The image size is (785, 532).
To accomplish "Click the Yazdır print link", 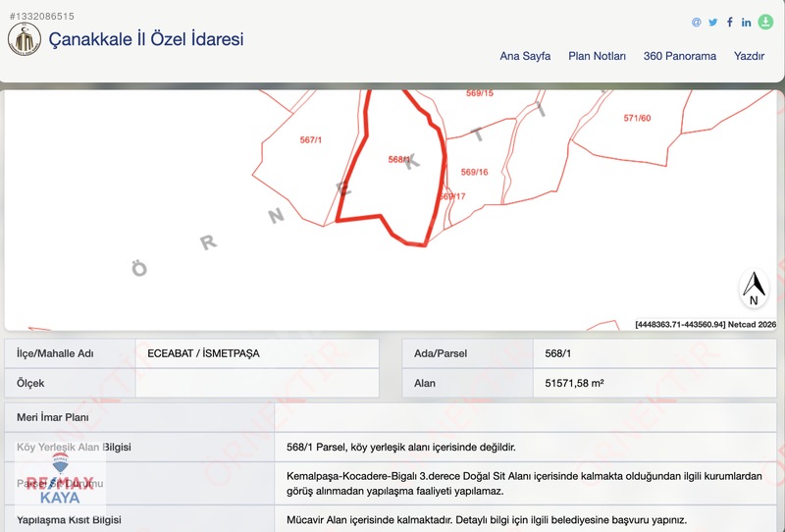I will coord(749,56).
